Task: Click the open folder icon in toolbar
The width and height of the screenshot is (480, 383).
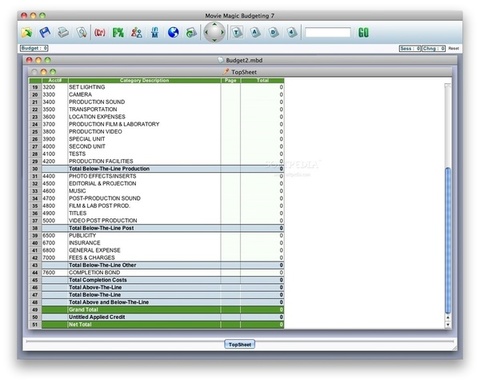Action: click(x=27, y=32)
